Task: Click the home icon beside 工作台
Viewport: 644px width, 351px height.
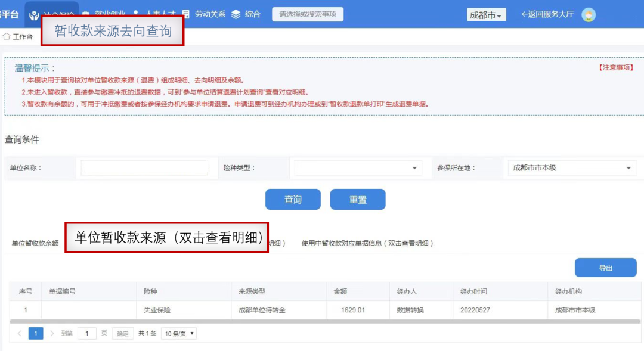Action: point(6,36)
